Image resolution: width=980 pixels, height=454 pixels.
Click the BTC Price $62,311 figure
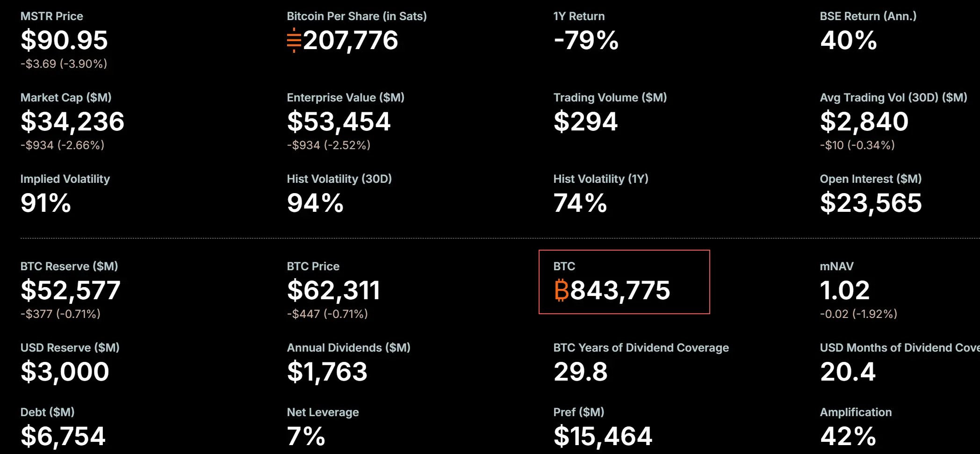[x=333, y=290]
